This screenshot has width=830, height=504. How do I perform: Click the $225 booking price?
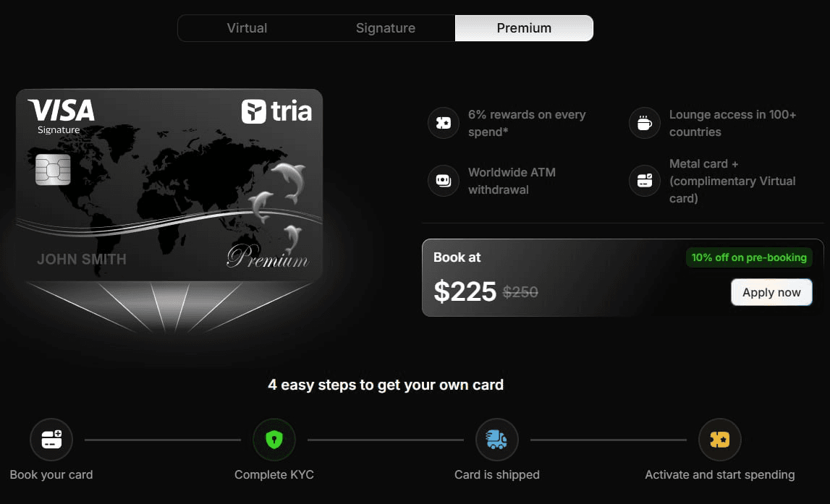pos(465,291)
